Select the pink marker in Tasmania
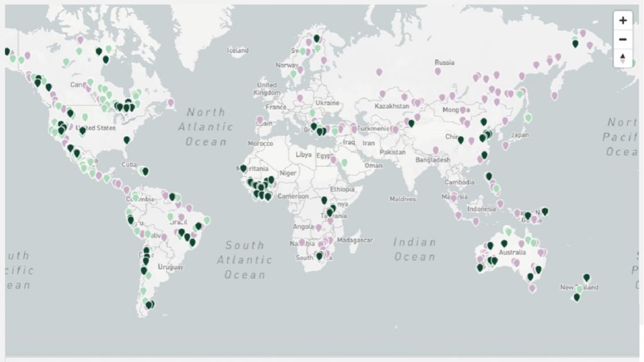The width and height of the screenshot is (644, 362). click(533, 288)
